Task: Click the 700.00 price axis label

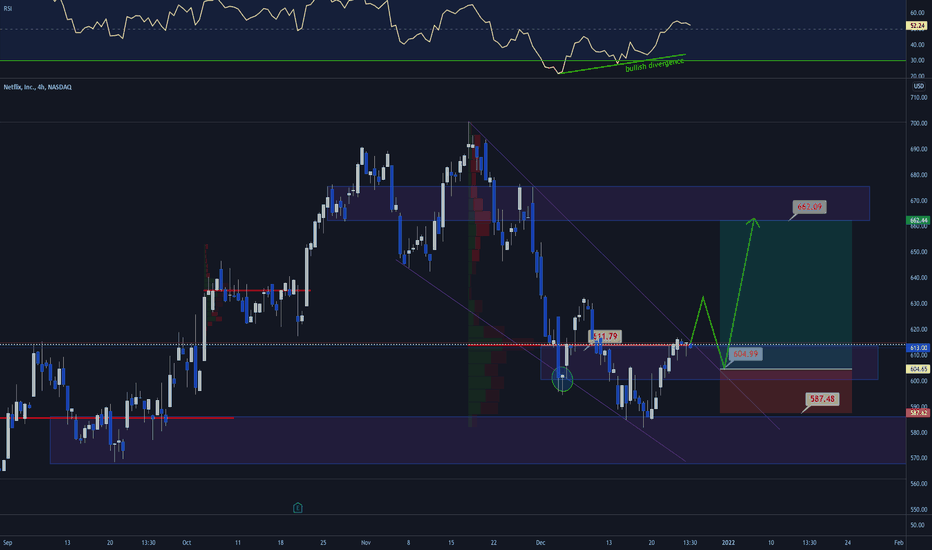Action: coord(918,123)
